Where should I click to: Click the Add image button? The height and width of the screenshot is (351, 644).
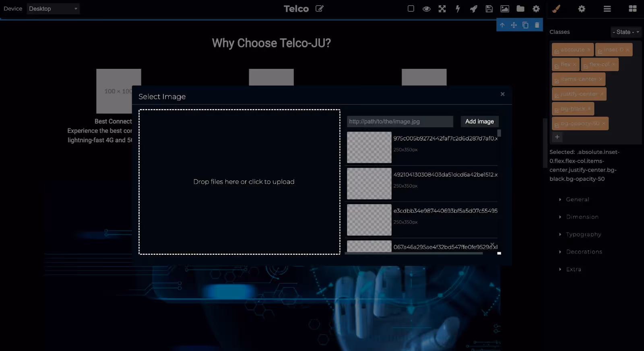click(479, 122)
